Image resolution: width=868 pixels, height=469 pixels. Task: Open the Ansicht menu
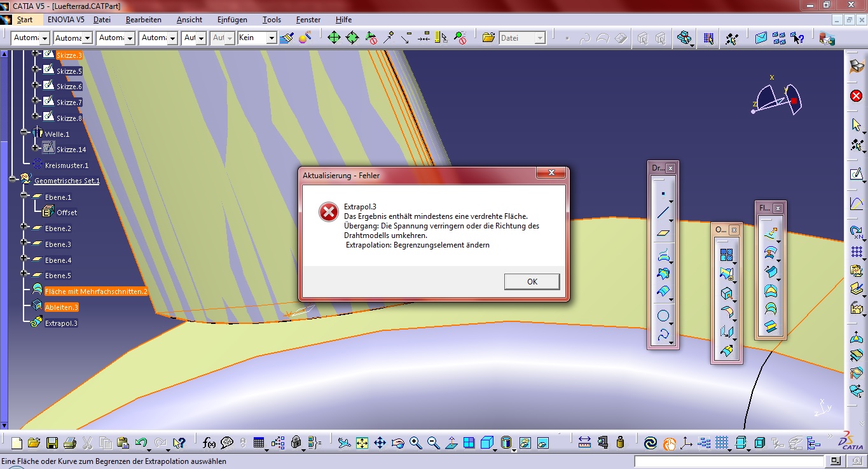[x=189, y=20]
